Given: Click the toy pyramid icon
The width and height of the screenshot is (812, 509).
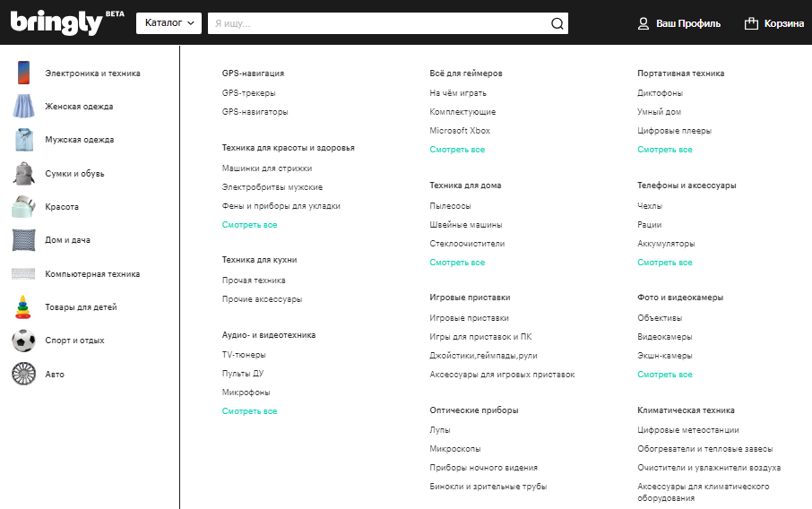Looking at the screenshot, I should click(x=23, y=307).
